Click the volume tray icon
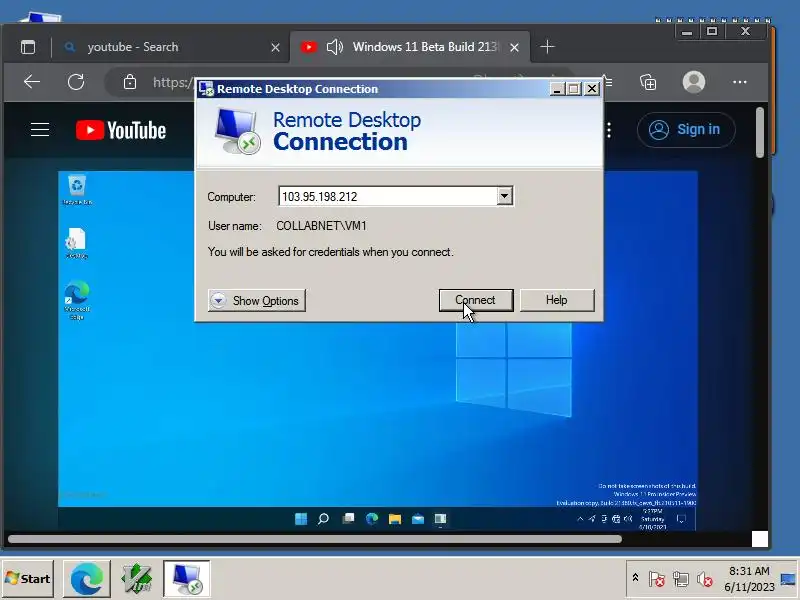This screenshot has height=600, width=800. coord(705,579)
